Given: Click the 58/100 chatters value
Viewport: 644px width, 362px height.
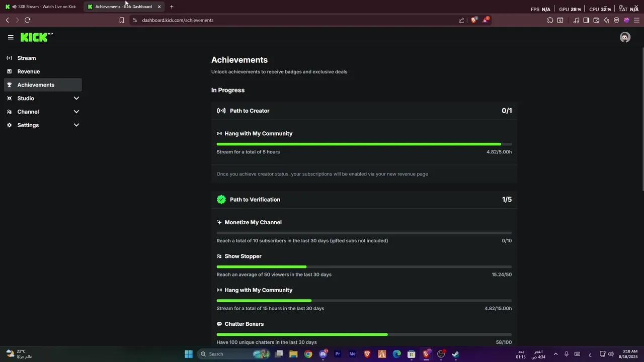Looking at the screenshot, I should [504, 342].
